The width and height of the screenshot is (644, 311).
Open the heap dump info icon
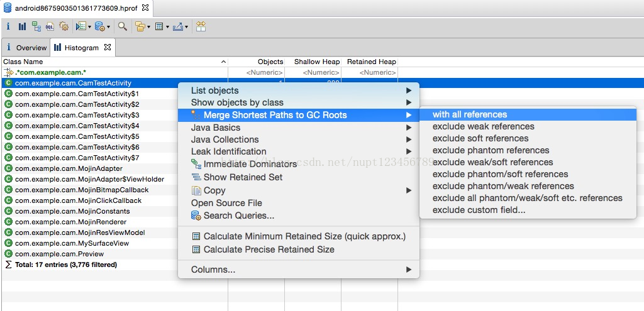pyautogui.click(x=8, y=26)
